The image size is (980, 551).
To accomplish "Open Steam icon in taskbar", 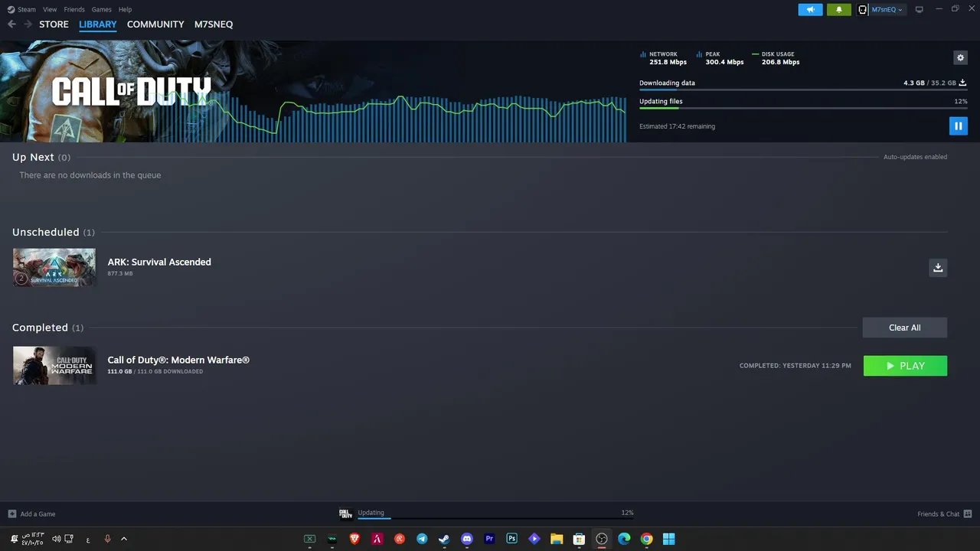I will (444, 539).
